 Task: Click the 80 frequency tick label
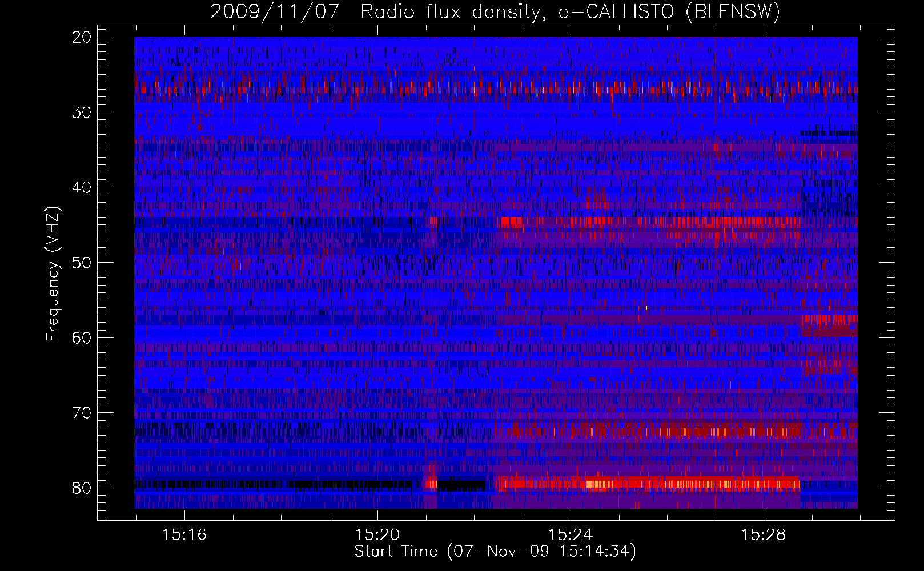click(x=83, y=489)
